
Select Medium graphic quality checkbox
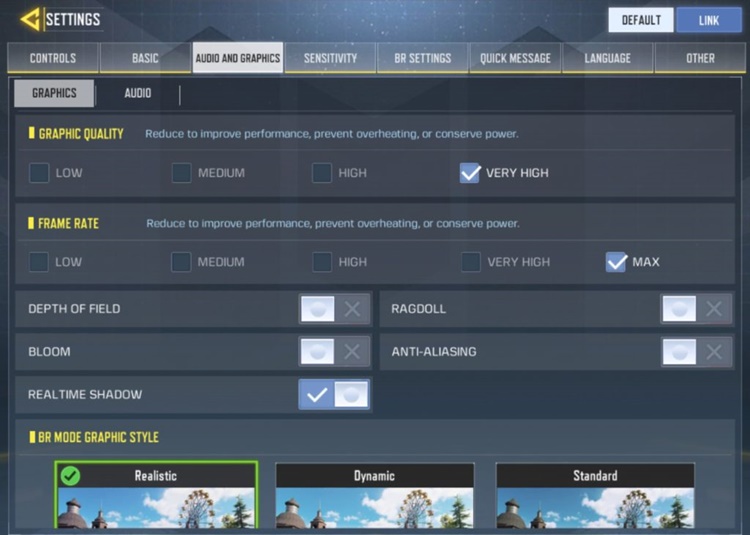[181, 173]
